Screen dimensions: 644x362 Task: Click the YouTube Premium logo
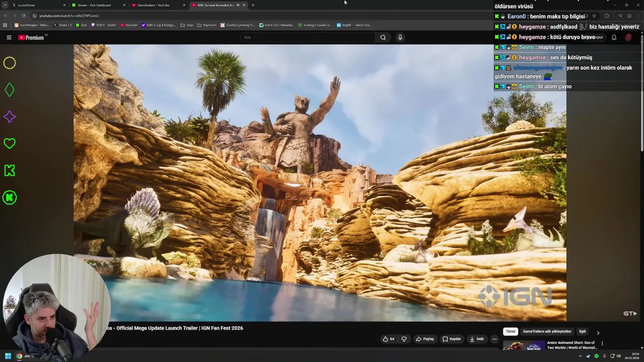point(32,37)
